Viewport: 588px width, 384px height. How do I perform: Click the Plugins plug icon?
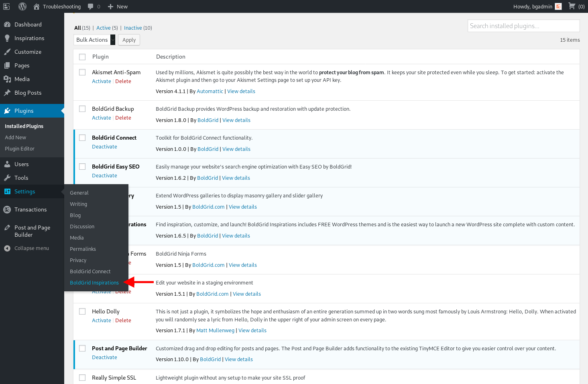point(7,111)
